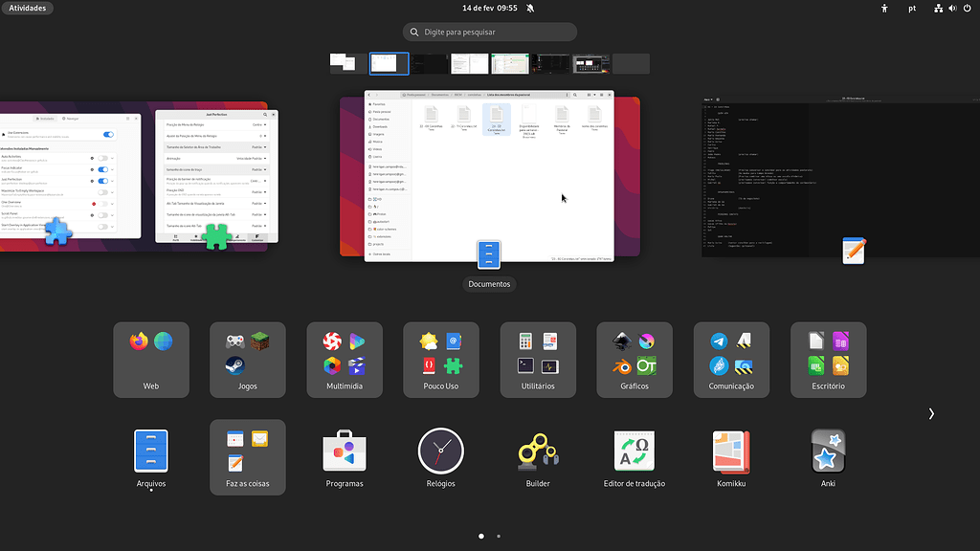Enable the Auto Activities extension
980x551 pixels.
103,158
